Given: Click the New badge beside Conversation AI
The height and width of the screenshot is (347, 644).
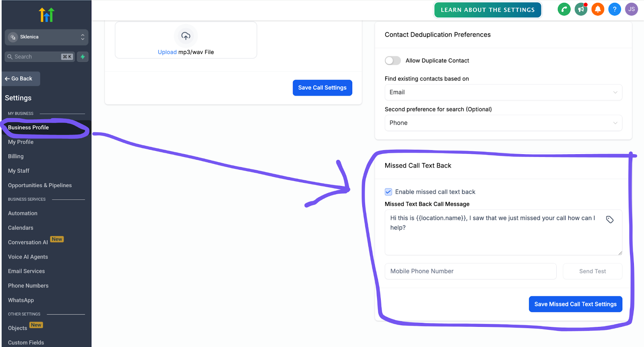Looking at the screenshot, I should point(57,239).
